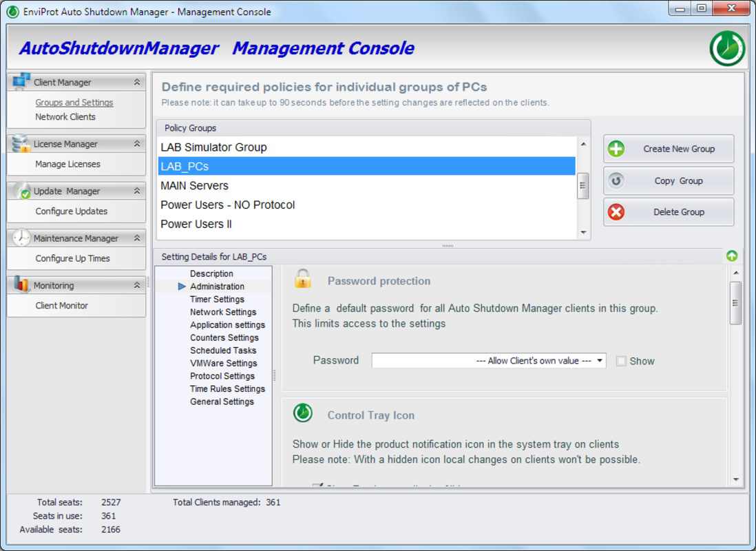
Task: Click the Policy Groups list scroll-up arrow
Action: pyautogui.click(x=583, y=144)
